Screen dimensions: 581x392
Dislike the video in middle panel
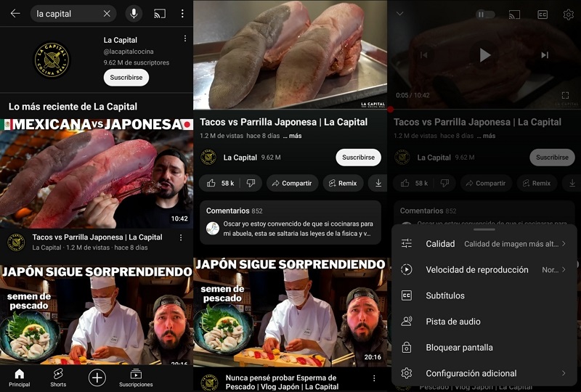[x=251, y=183]
